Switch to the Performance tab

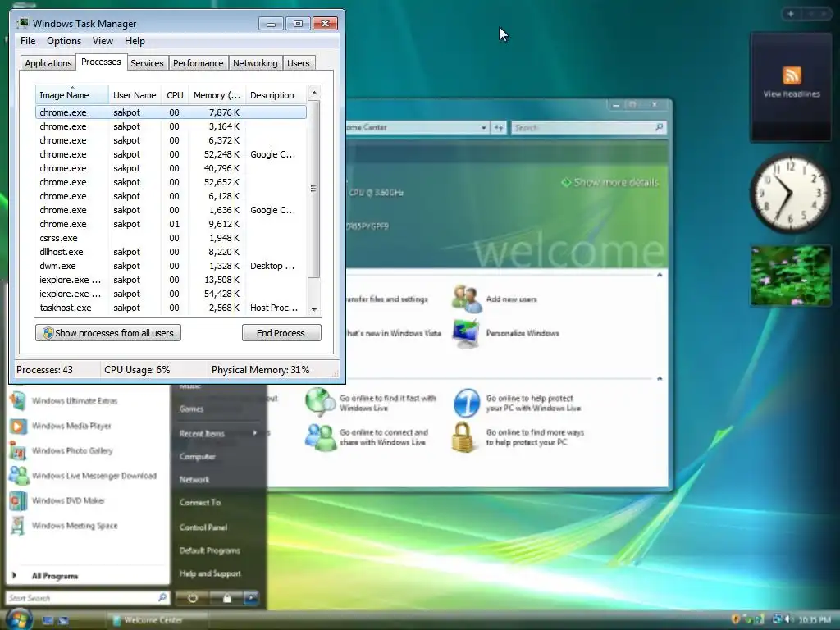coord(198,63)
